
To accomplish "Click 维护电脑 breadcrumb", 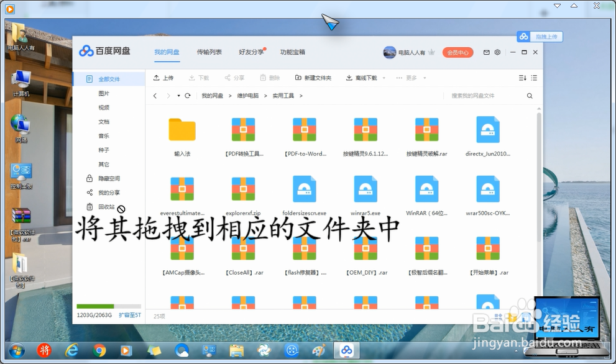I will [248, 96].
